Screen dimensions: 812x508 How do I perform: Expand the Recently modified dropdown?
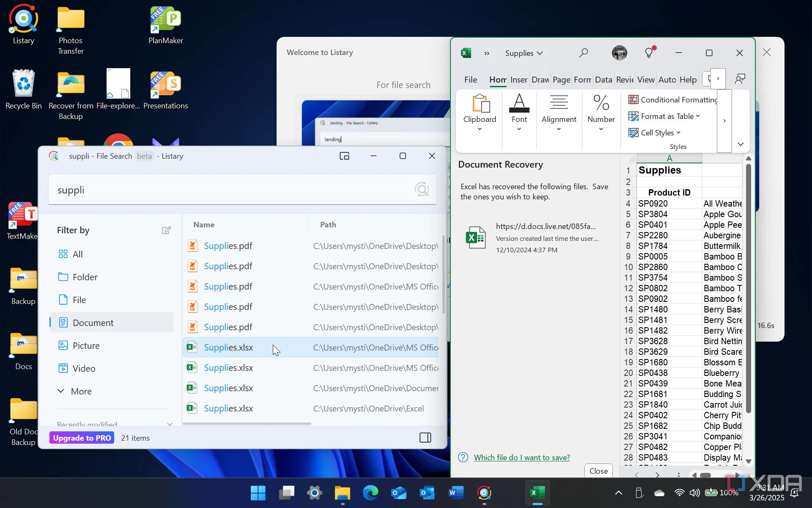(x=170, y=424)
